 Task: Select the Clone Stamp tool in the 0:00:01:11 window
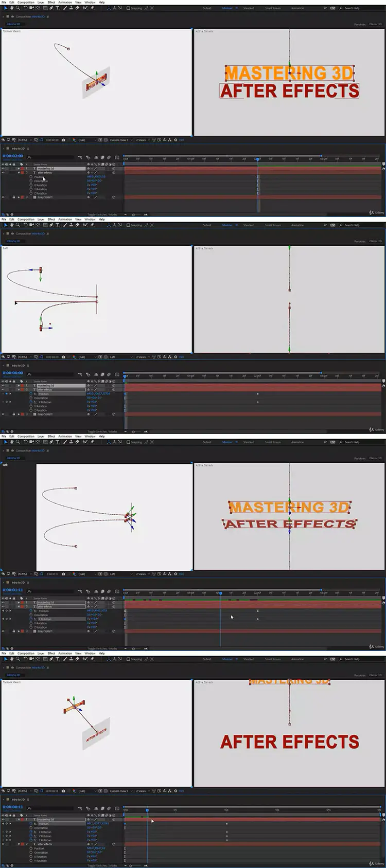tap(71, 442)
